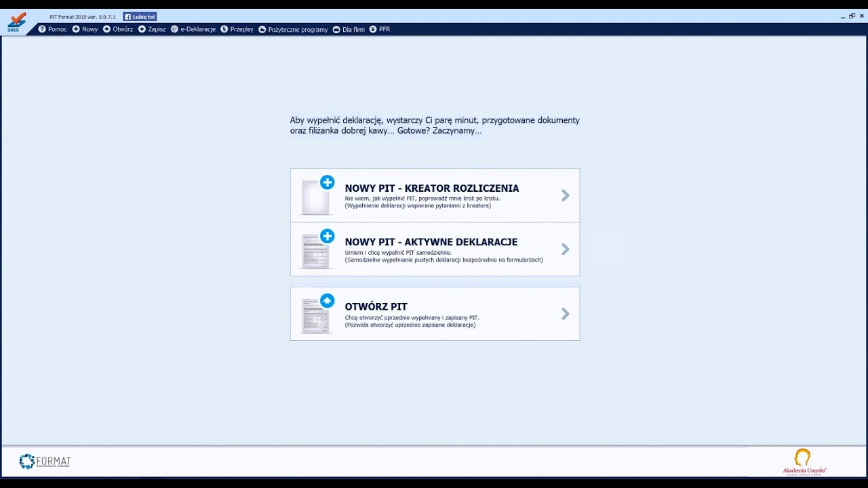Select the Otwórz PIT option
The image size is (868, 488).
[x=435, y=313]
